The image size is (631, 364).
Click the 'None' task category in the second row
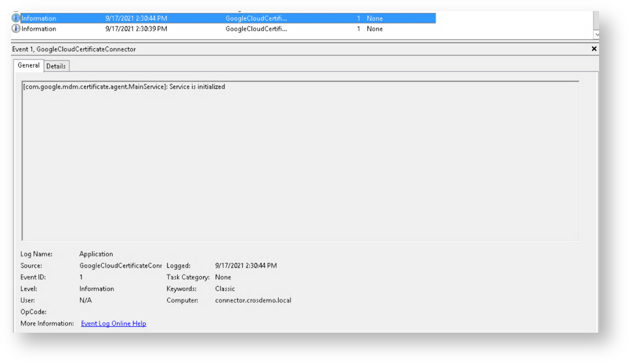(374, 29)
